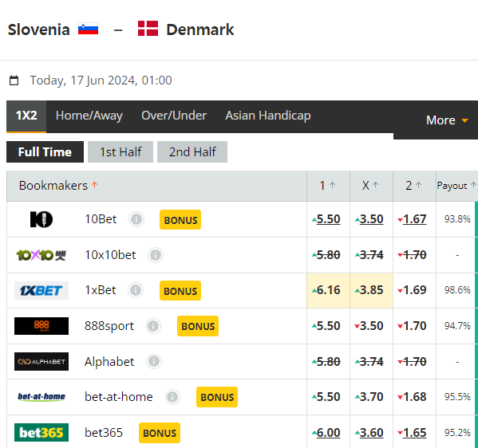Click the info icon next to 10Bet
478x448 pixels.
(x=136, y=219)
